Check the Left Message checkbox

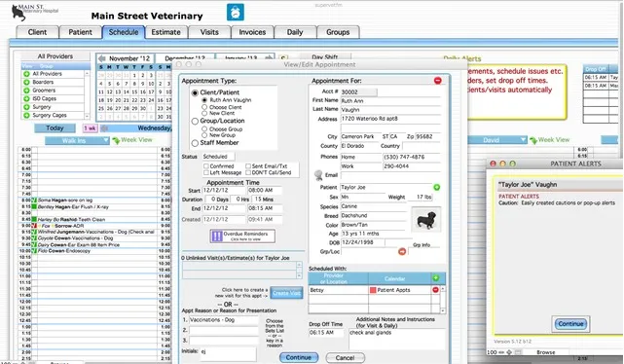pyautogui.click(x=206, y=172)
